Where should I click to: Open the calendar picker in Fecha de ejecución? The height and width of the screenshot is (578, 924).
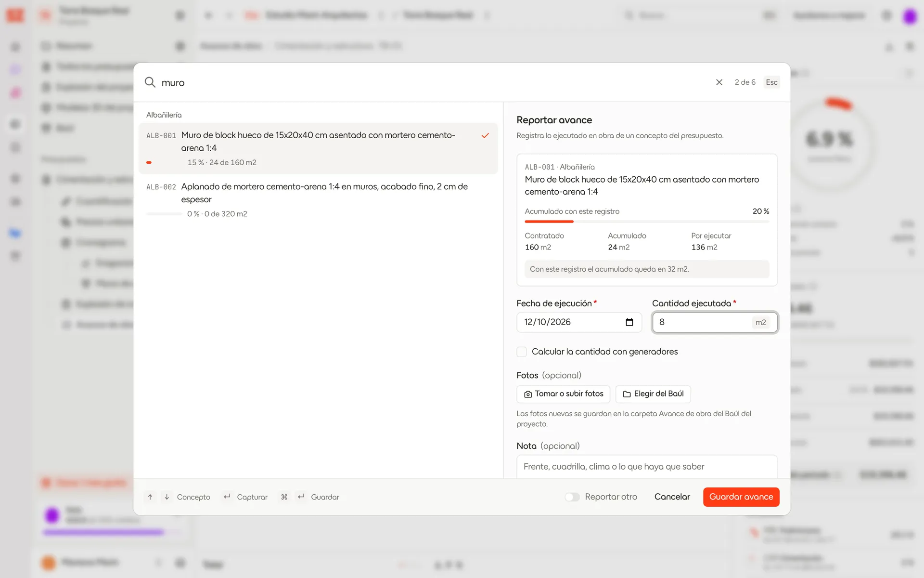coord(629,322)
